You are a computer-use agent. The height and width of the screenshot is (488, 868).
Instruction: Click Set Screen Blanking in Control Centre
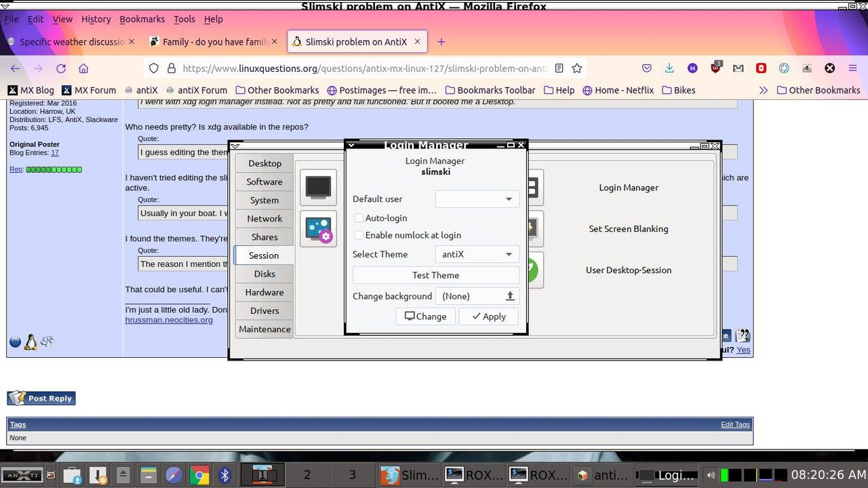point(629,229)
